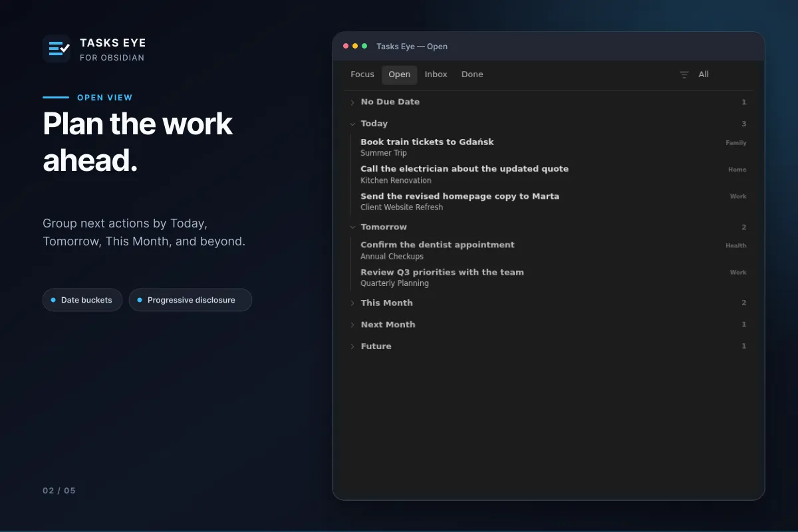Click the TASKS EYE brand text

(113, 43)
